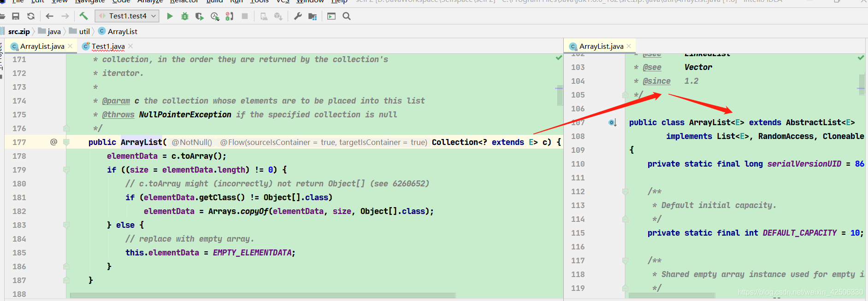Switch to the Test1.java tab
868x301 pixels.
[x=108, y=46]
